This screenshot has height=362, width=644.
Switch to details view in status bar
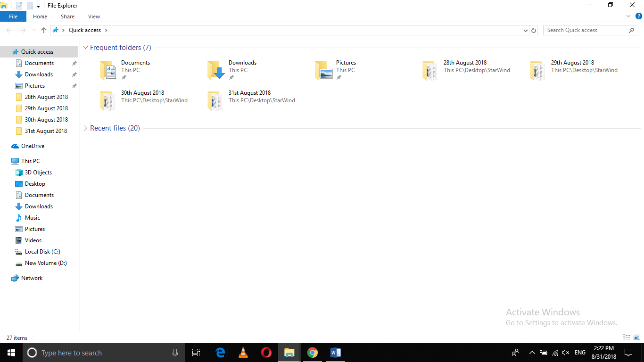pyautogui.click(x=626, y=337)
